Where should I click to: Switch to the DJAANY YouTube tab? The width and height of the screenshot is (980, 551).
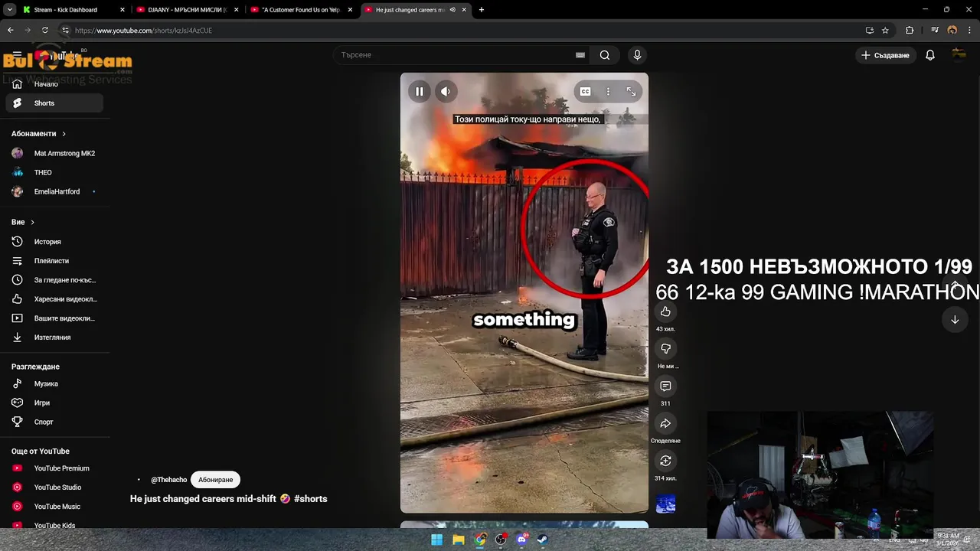pos(188,10)
